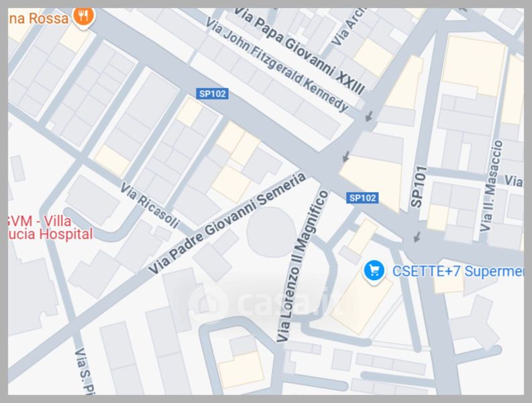Click the lower SP102 road shield
This screenshot has height=403, width=532.
(x=362, y=197)
